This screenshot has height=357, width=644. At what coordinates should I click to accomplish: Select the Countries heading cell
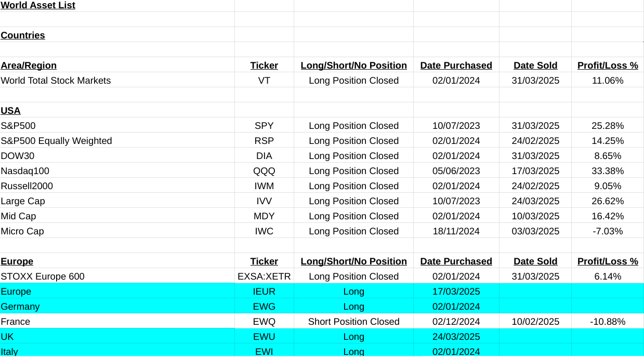(23, 35)
